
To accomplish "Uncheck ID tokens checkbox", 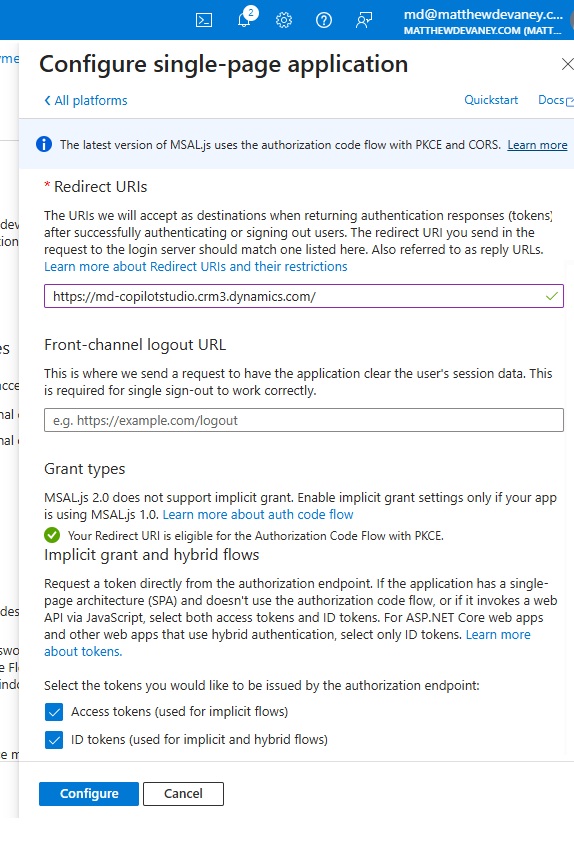I will (54, 740).
